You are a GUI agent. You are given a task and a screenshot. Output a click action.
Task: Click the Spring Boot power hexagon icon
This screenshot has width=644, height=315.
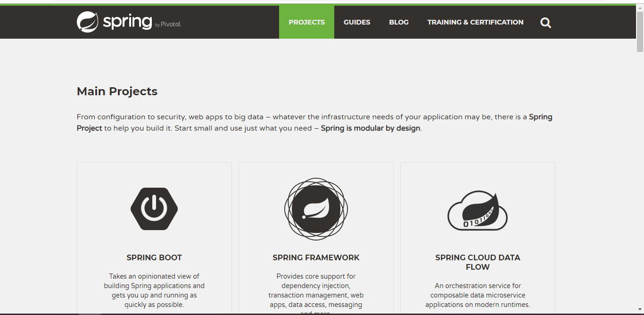tap(154, 208)
